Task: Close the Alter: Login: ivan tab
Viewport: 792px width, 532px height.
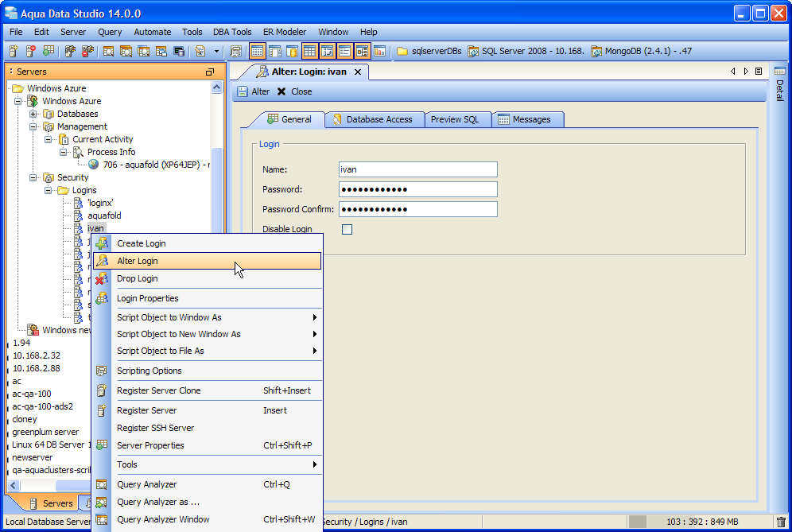Action: [358, 72]
